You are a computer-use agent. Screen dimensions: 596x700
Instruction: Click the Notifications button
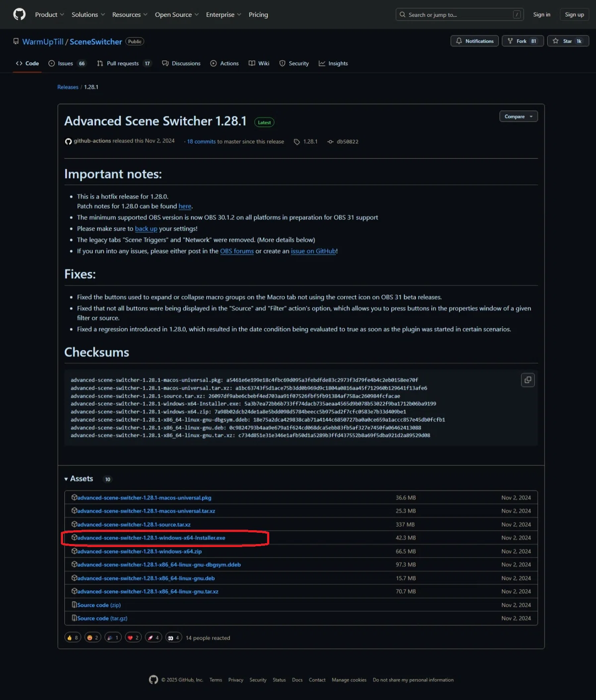pos(475,41)
